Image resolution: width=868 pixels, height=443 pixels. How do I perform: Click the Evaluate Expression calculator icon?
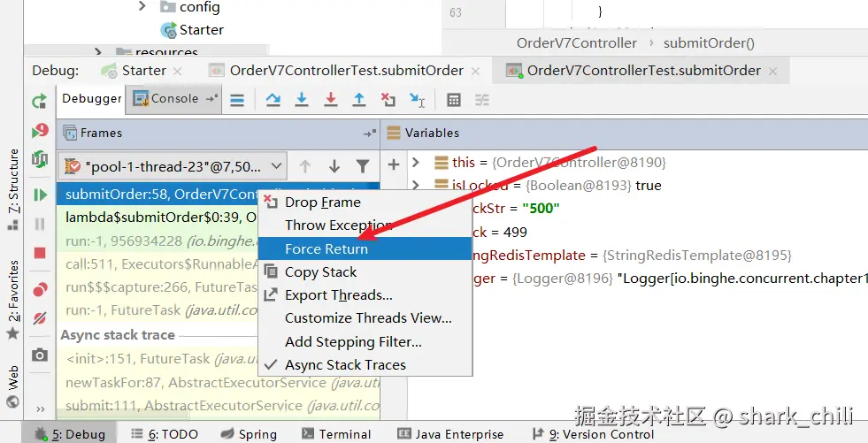[454, 100]
